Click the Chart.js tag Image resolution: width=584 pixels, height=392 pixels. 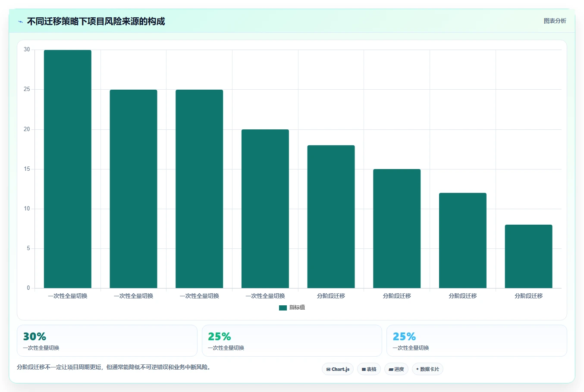pos(338,369)
